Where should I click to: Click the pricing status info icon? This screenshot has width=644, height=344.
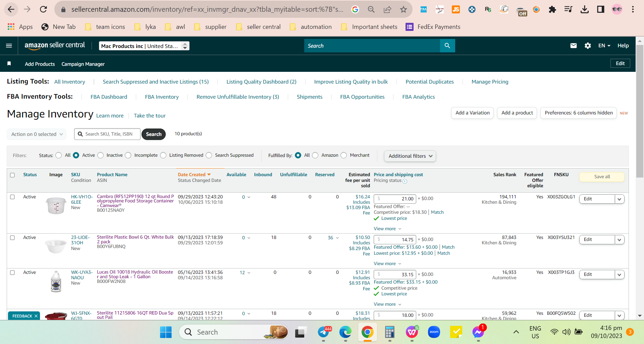[x=405, y=181]
